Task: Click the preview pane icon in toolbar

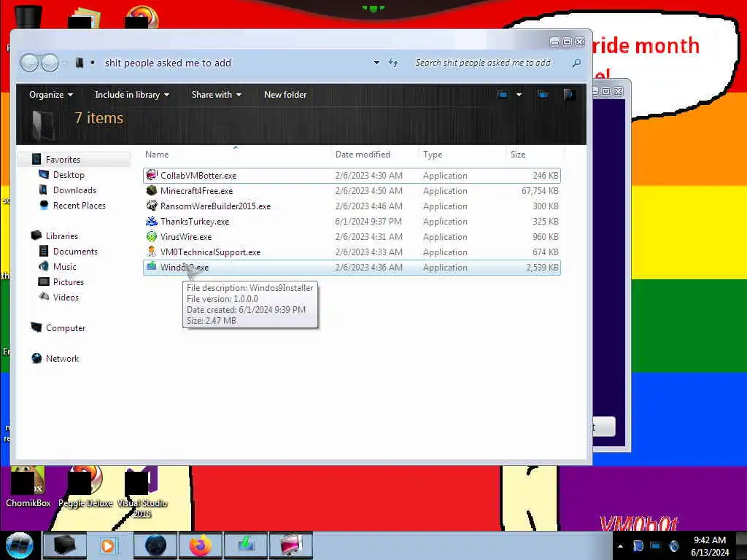Action: pyautogui.click(x=543, y=94)
